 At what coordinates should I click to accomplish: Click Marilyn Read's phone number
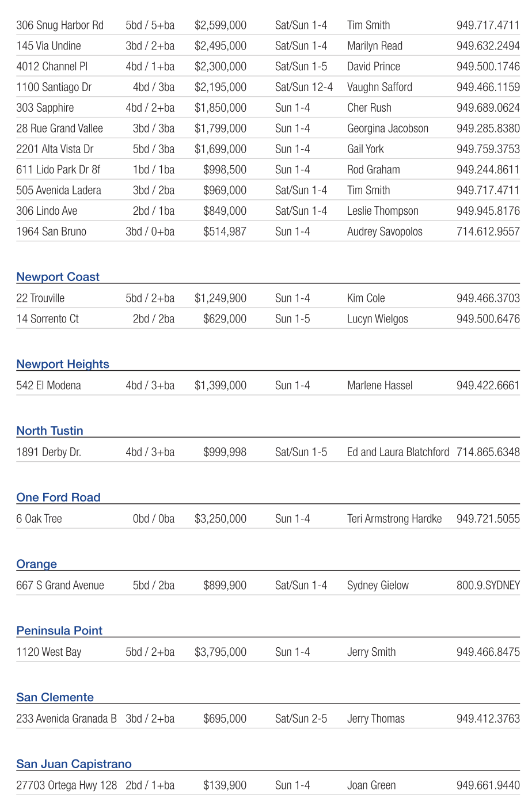pos(488,46)
